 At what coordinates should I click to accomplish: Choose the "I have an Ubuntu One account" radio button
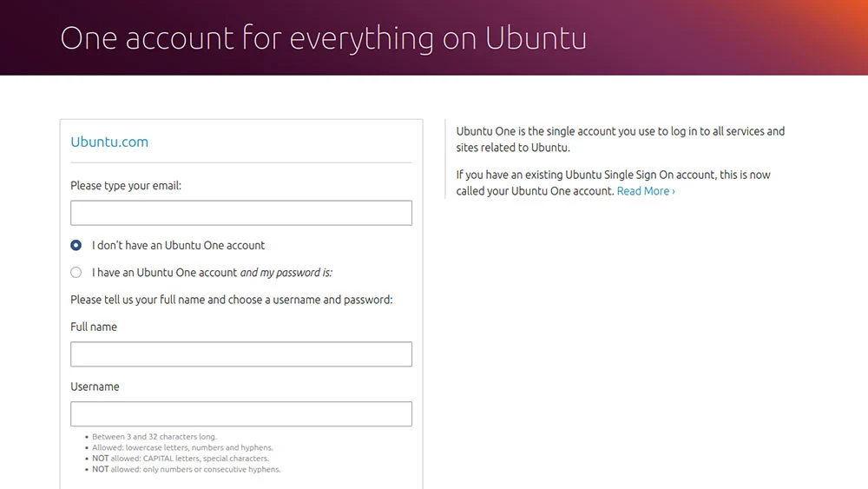pyautogui.click(x=76, y=273)
